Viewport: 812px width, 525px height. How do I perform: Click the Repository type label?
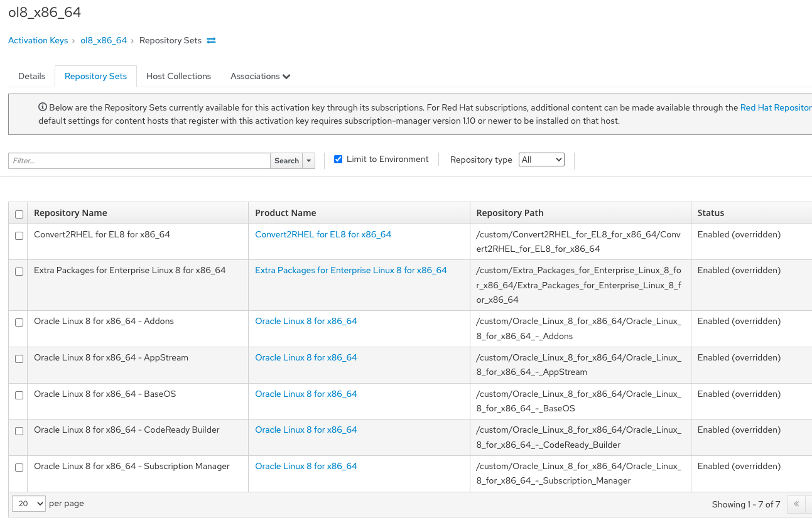click(481, 160)
